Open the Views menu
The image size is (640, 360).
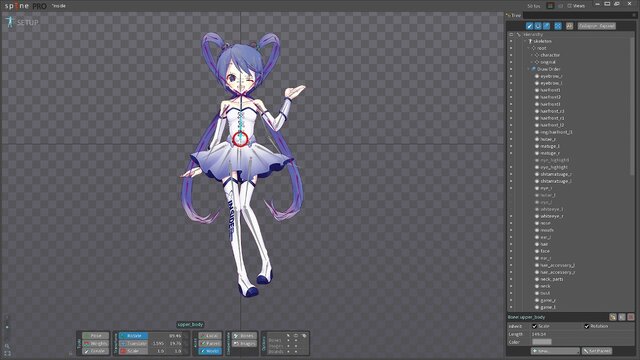(576, 6)
